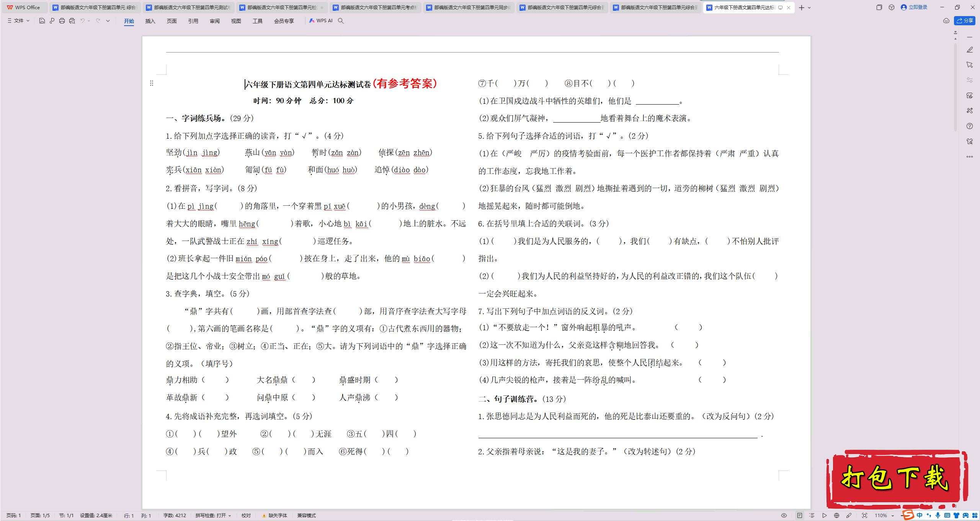Click Sogou voice input microphone

tap(938, 516)
